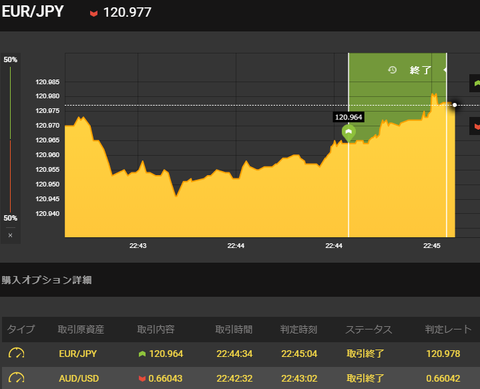Click the history clock icon beside 終了

tap(392, 70)
